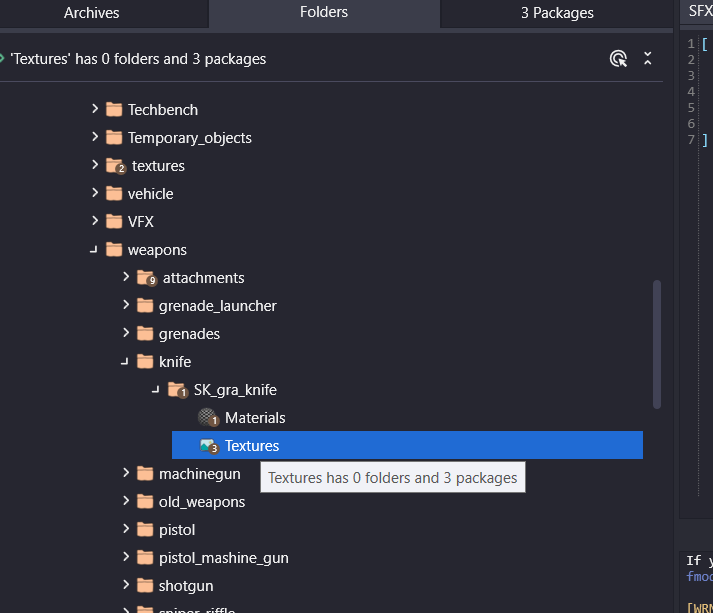This screenshot has height=613, width=713.
Task: Click the textures folder icon with badge
Action: 115,166
